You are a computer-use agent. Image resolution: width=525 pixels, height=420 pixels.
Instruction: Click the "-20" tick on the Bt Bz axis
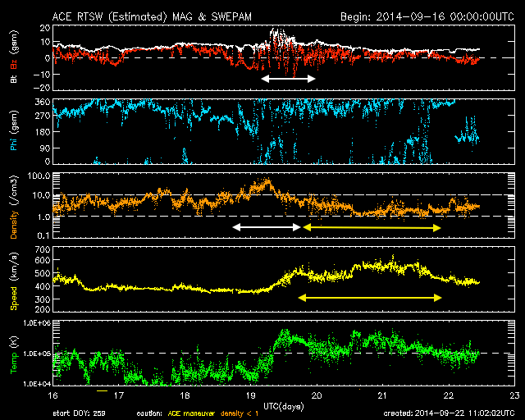coord(42,88)
